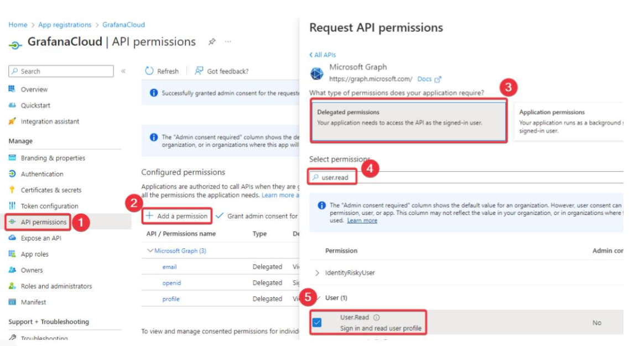
Task: Click the Overview sidebar icon
Action: (12, 88)
